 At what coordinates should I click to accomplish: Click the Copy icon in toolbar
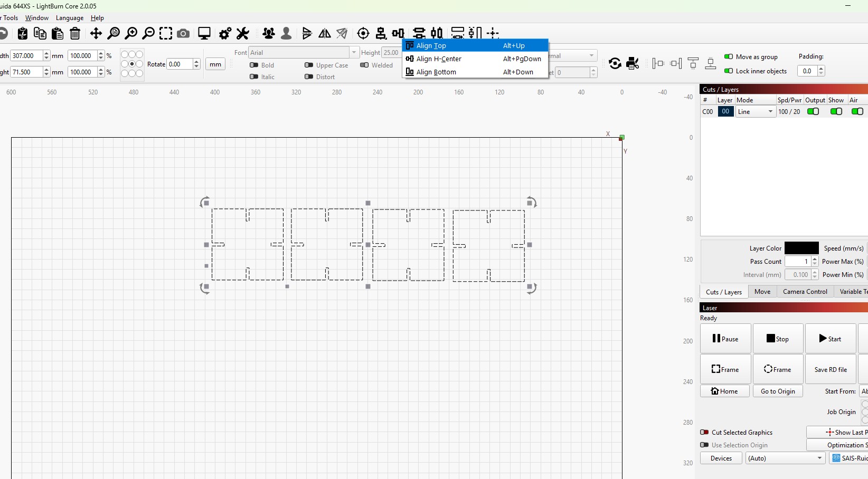pos(40,34)
